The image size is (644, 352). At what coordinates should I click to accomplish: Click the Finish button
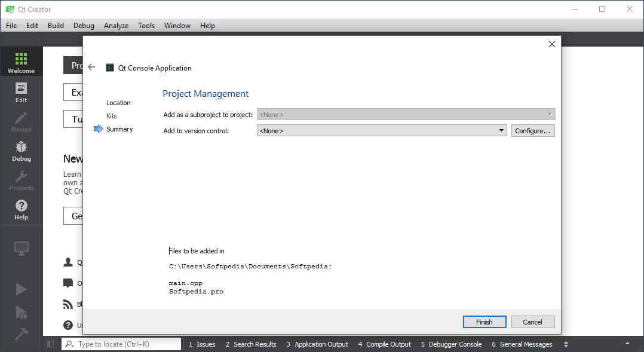click(x=484, y=322)
